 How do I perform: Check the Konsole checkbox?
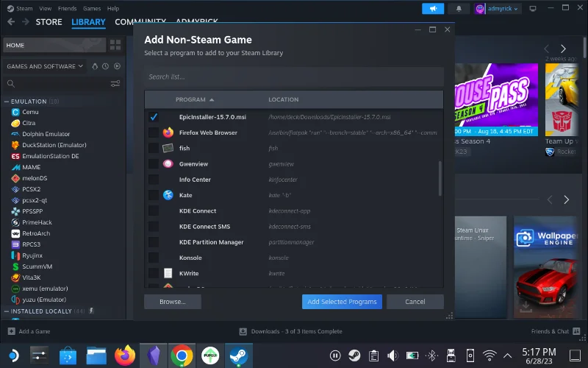(154, 258)
